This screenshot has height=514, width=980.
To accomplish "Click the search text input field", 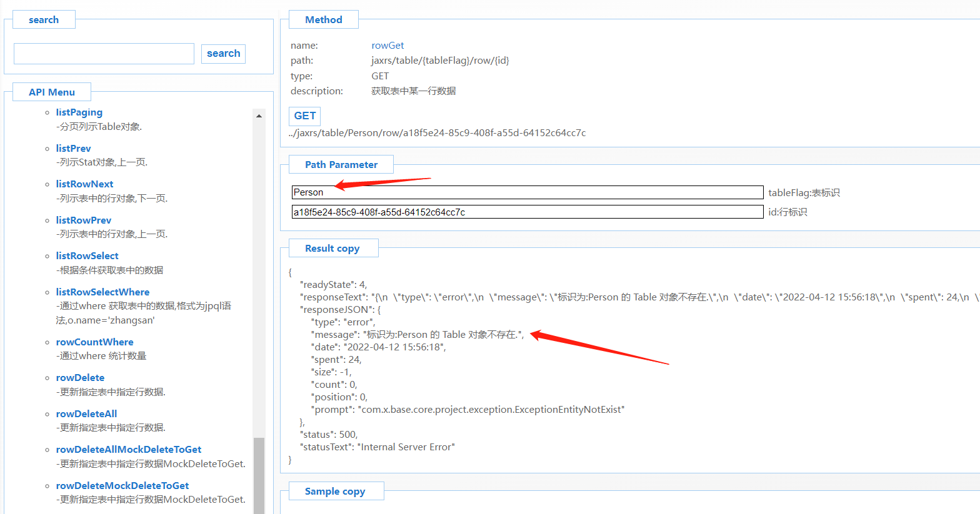I will pyautogui.click(x=104, y=54).
